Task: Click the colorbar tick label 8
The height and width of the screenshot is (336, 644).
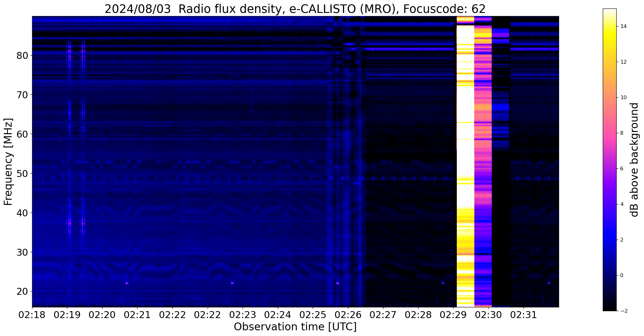Action: (x=622, y=133)
